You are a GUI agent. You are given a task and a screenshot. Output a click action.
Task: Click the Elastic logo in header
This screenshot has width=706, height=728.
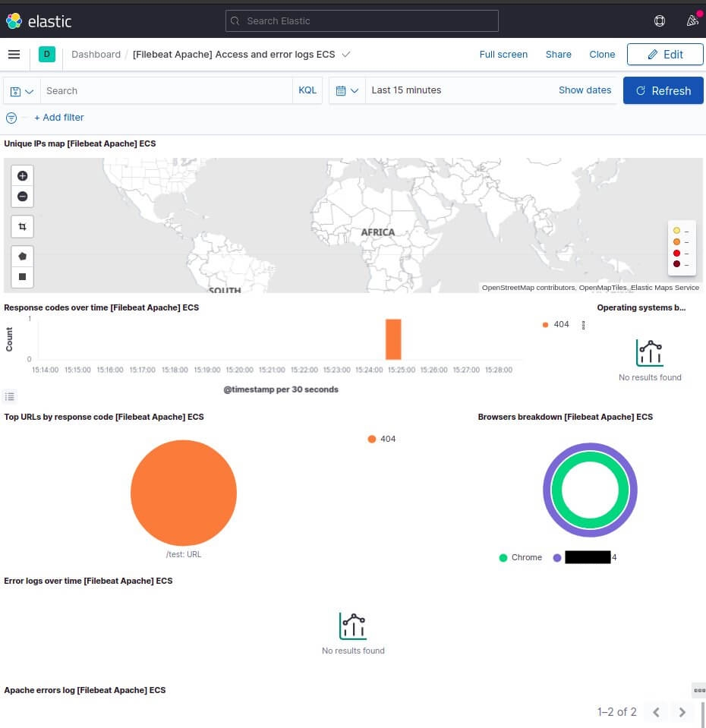39,21
